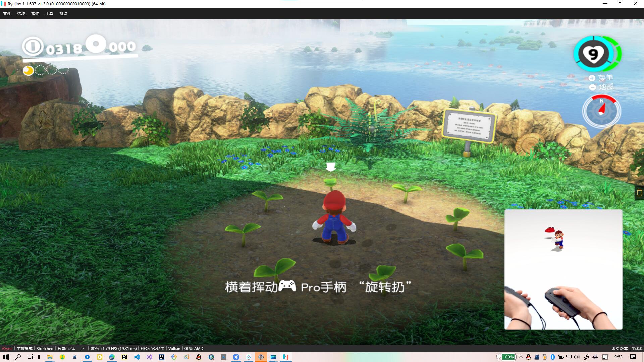The height and width of the screenshot is (362, 644).
Task: Open the 文件 (File) menu
Action: pyautogui.click(x=7, y=14)
